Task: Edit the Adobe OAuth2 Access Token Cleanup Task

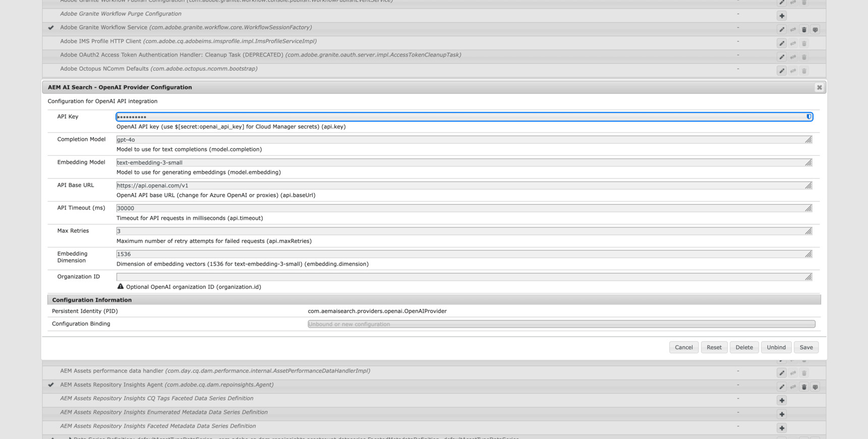Action: [x=782, y=57]
